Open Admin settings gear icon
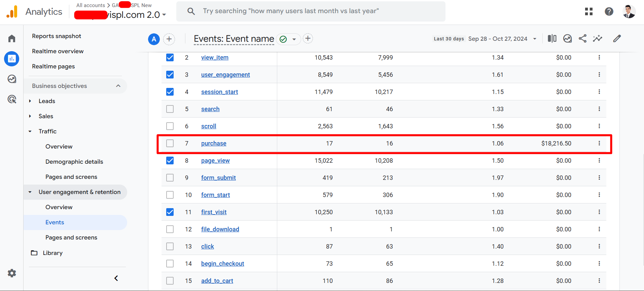644x291 pixels. [x=12, y=273]
